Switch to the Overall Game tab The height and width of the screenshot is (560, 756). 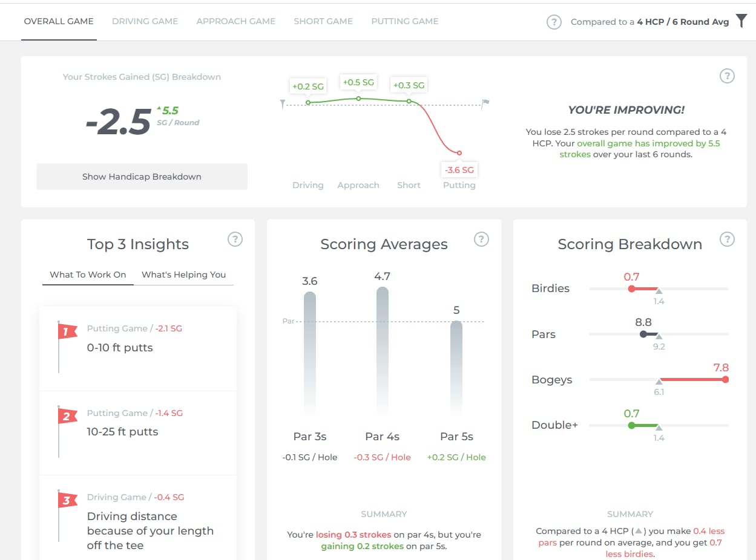pos(59,21)
